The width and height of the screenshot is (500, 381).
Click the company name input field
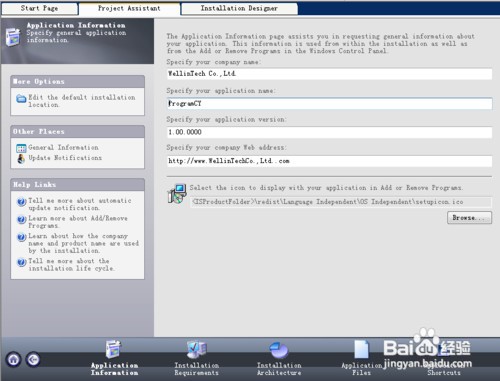pyautogui.click(x=329, y=74)
